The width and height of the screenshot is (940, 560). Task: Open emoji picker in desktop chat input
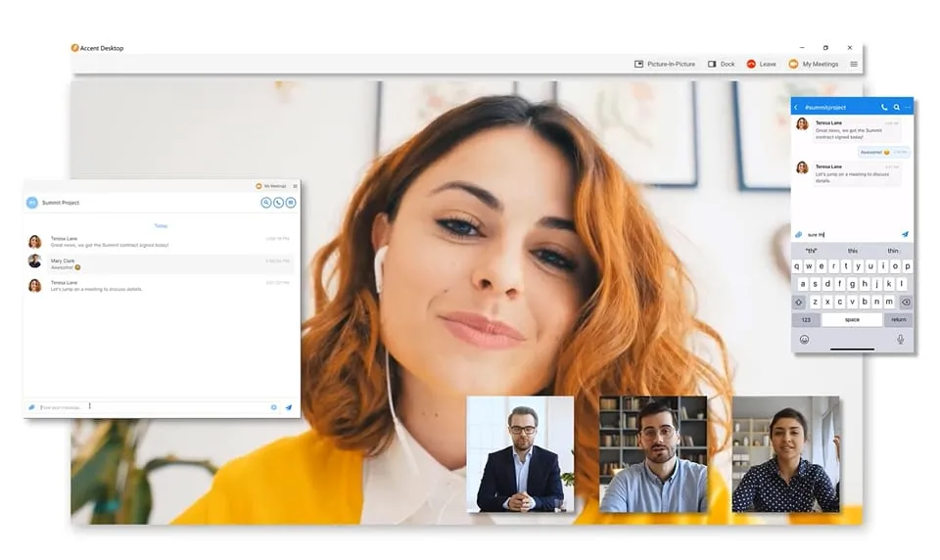pyautogui.click(x=274, y=407)
